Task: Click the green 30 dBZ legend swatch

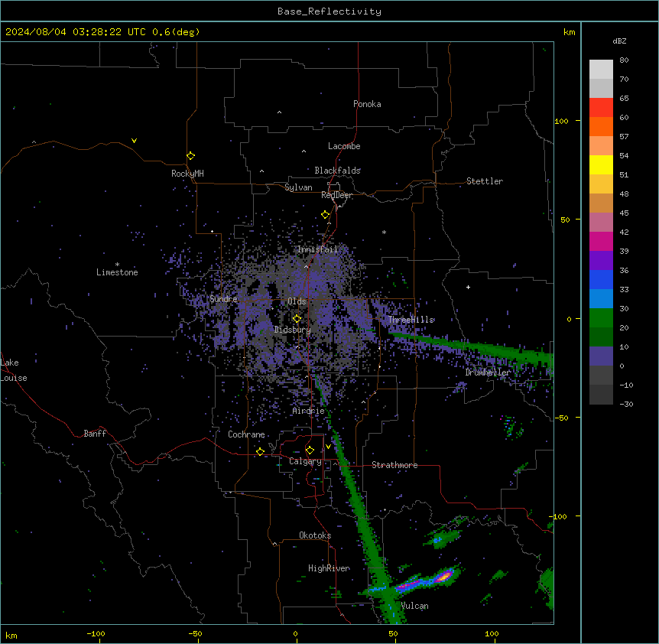Action: pyautogui.click(x=601, y=318)
